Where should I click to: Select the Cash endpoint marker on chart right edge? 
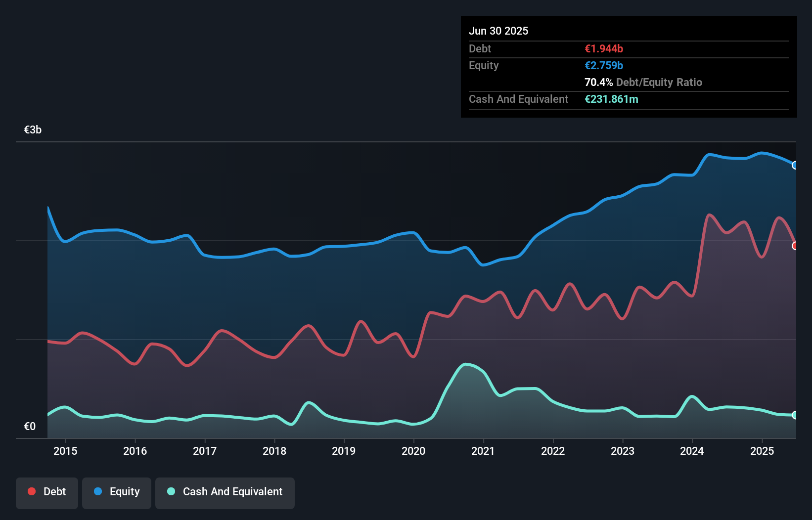(795, 416)
